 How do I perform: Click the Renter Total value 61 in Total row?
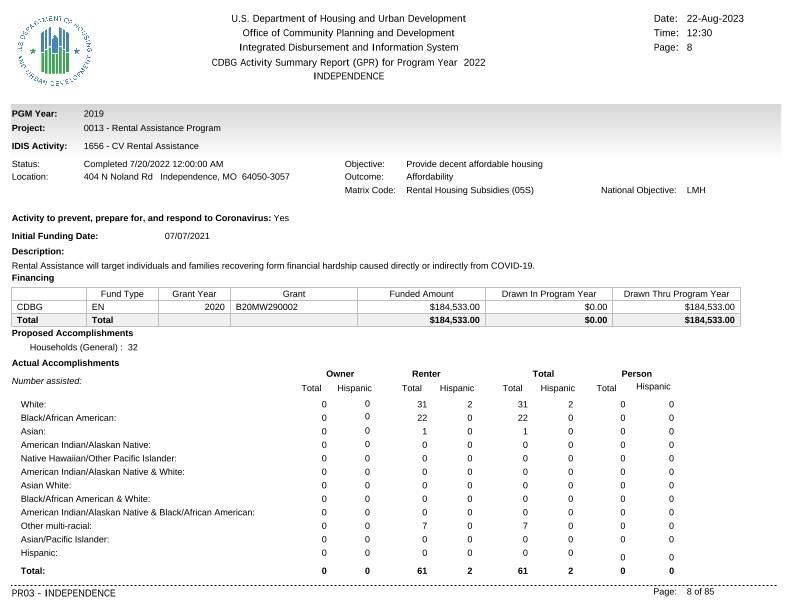click(422, 571)
